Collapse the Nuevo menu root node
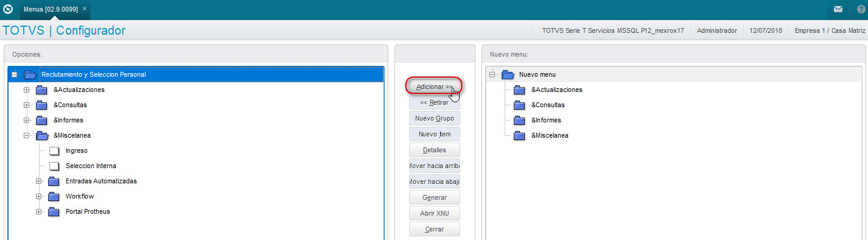This screenshot has width=868, height=240. (492, 75)
